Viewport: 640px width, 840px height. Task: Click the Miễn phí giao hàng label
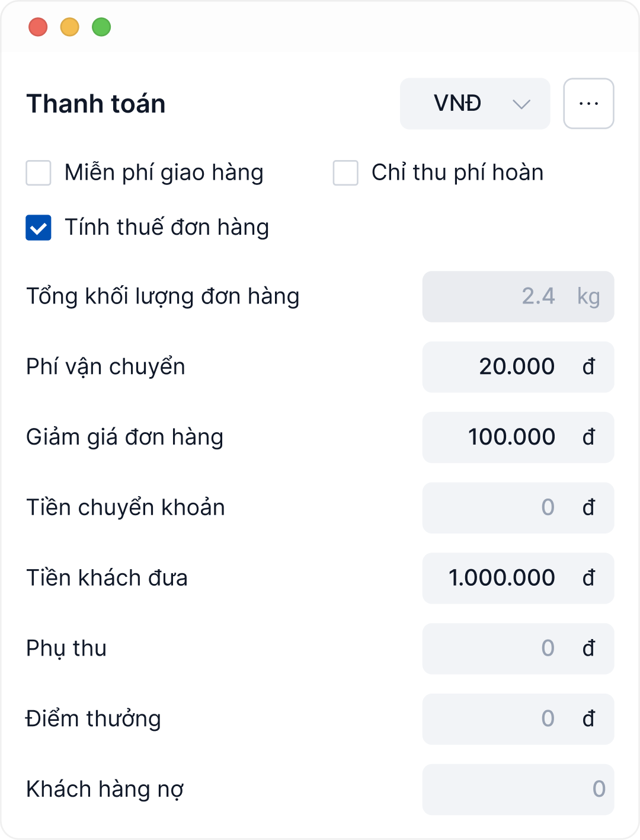164,173
